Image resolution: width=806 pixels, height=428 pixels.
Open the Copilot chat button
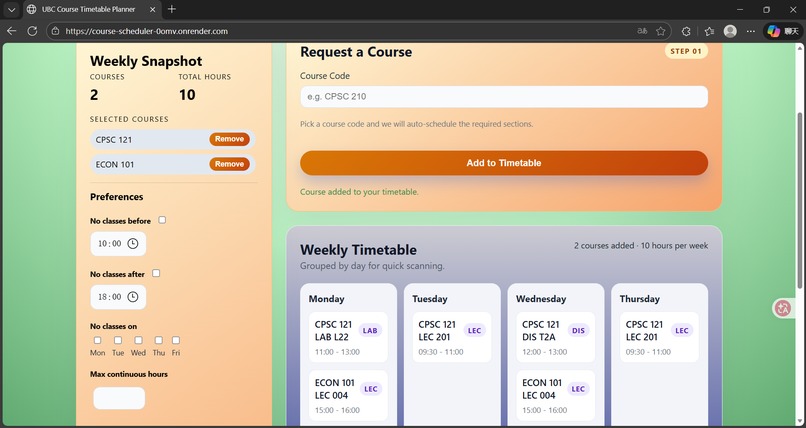click(783, 31)
